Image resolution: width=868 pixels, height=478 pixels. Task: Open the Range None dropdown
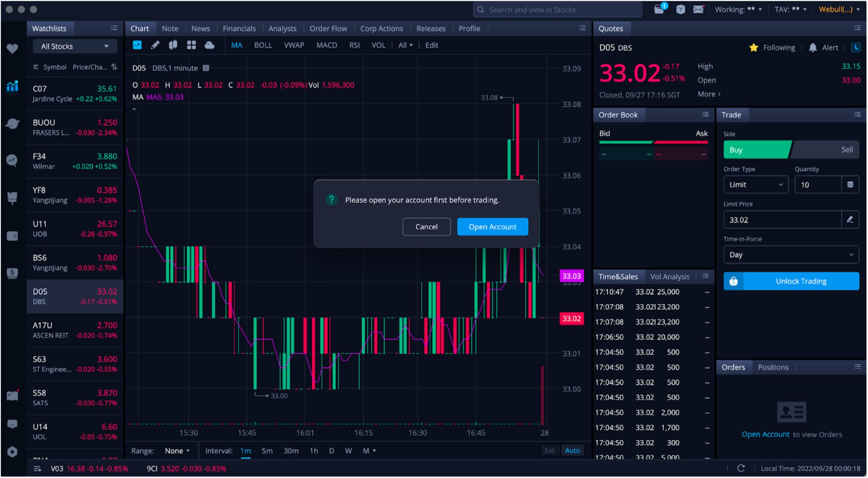[177, 451]
